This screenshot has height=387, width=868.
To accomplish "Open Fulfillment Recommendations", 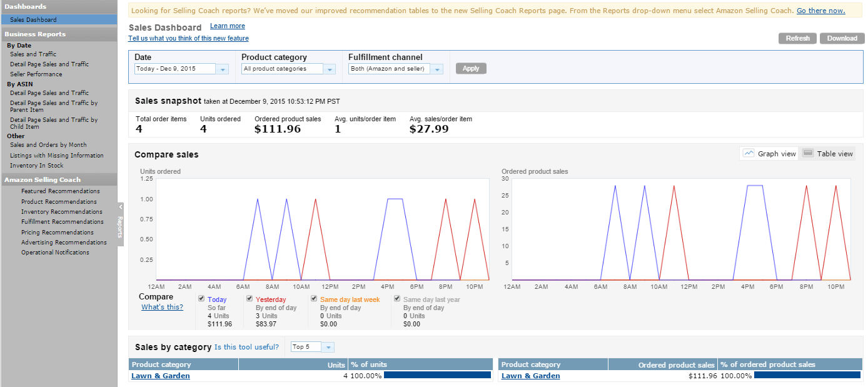I will 63,222.
